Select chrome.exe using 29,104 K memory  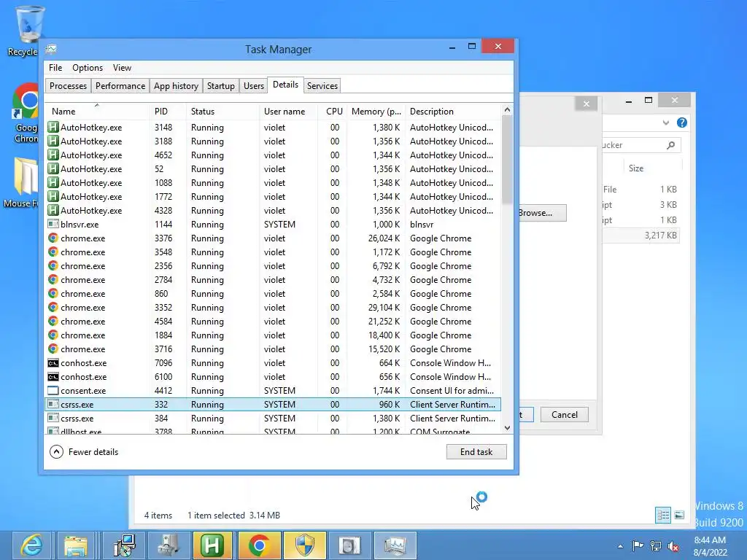click(x=274, y=308)
